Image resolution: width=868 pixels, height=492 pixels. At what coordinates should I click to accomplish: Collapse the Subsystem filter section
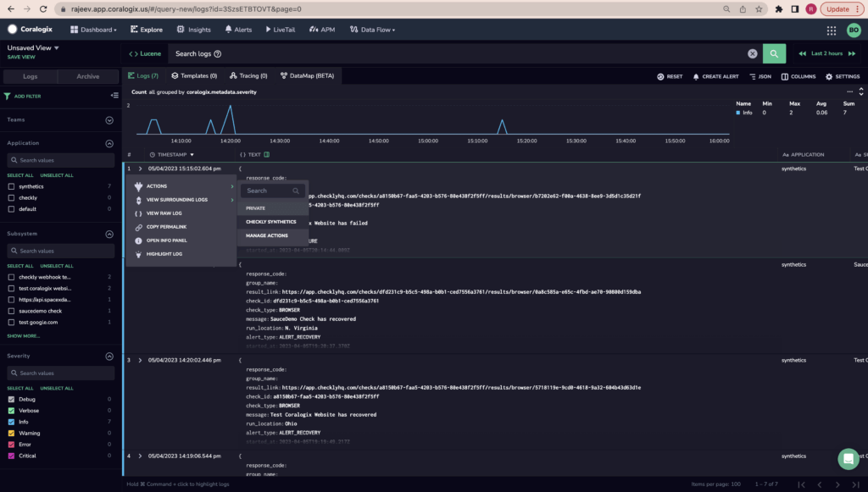coord(109,234)
